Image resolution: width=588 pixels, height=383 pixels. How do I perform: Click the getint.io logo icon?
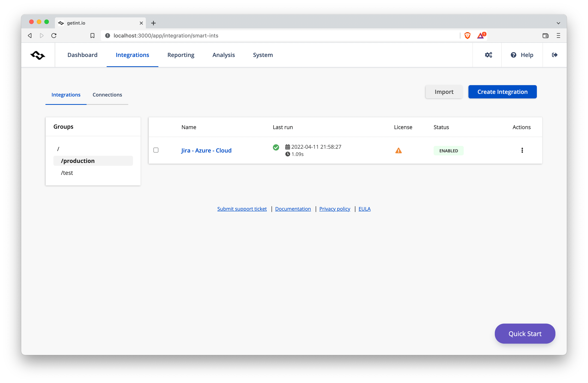point(38,55)
